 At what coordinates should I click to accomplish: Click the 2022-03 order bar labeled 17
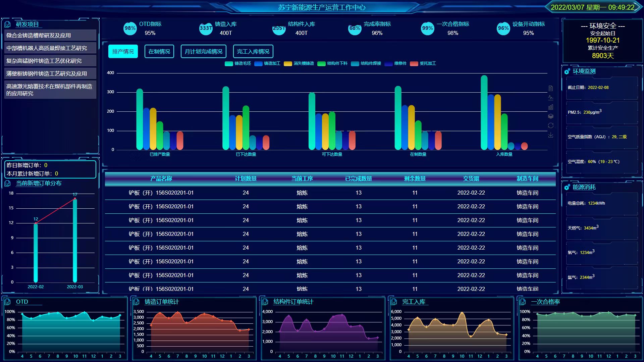75,240
